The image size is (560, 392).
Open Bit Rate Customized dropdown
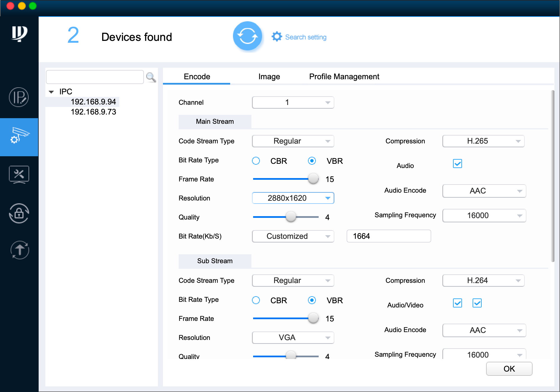[293, 236]
